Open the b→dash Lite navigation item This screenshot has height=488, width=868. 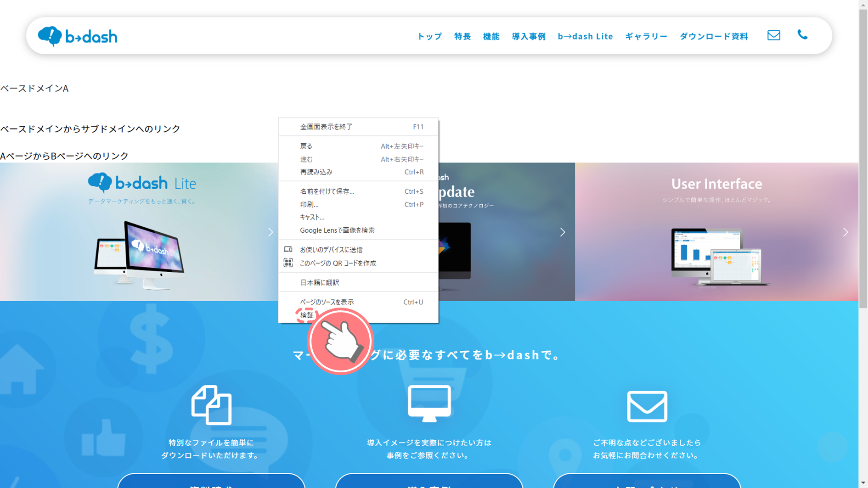pos(585,36)
